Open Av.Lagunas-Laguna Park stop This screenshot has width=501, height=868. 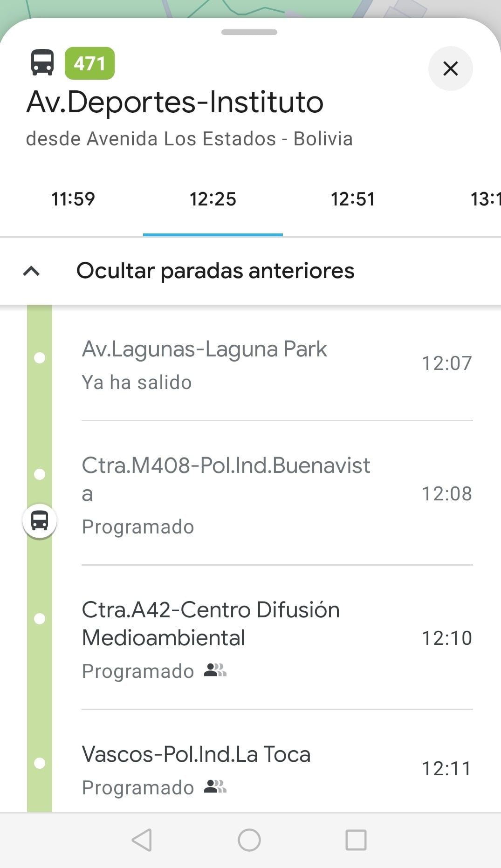pos(205,349)
